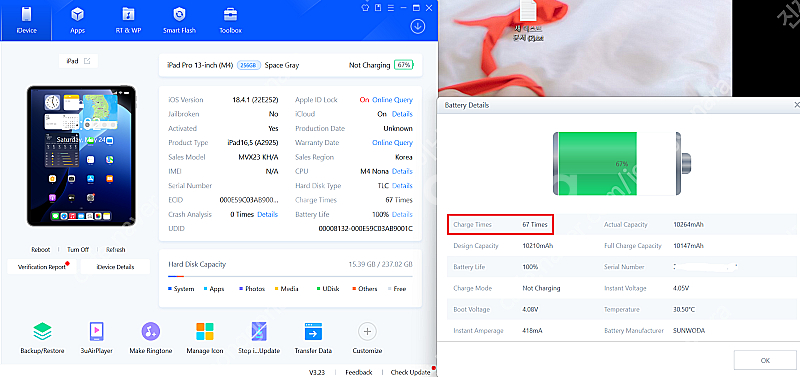Select the text file on desktop
This screenshot has width=800, height=377.
click(528, 21)
